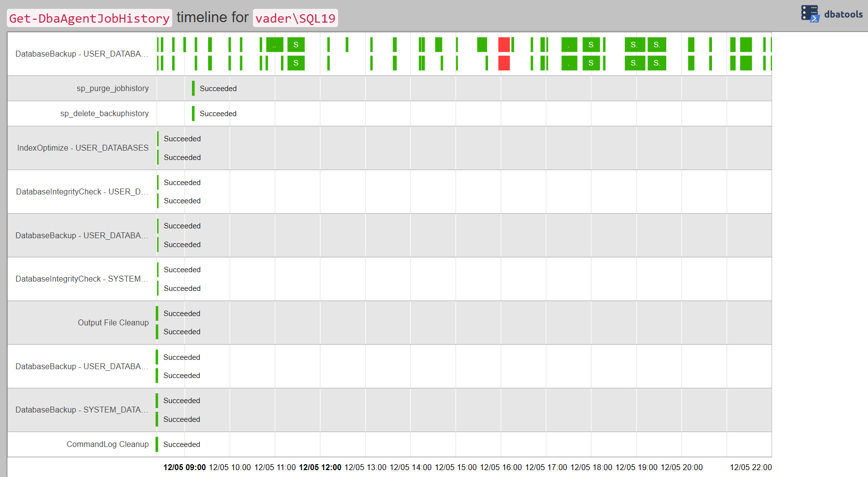
Task: Click the DatabaseBackup - SYSTEM_DATA... row label
Action: pos(82,410)
